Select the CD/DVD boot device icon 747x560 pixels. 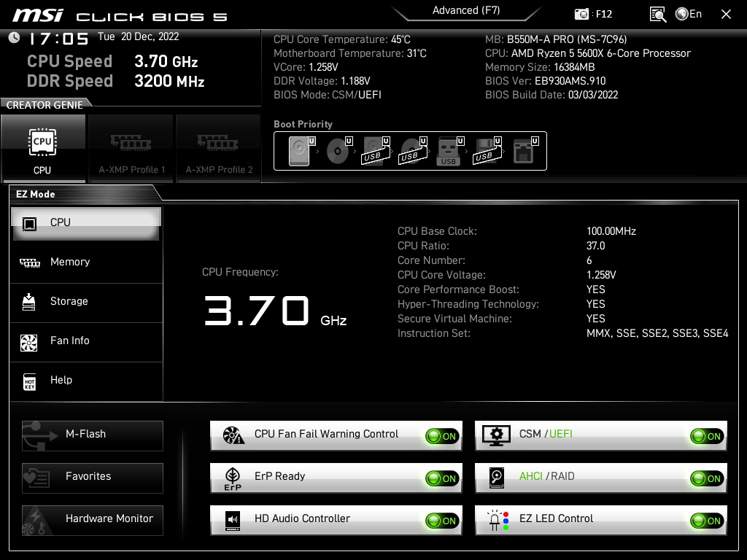pyautogui.click(x=338, y=151)
